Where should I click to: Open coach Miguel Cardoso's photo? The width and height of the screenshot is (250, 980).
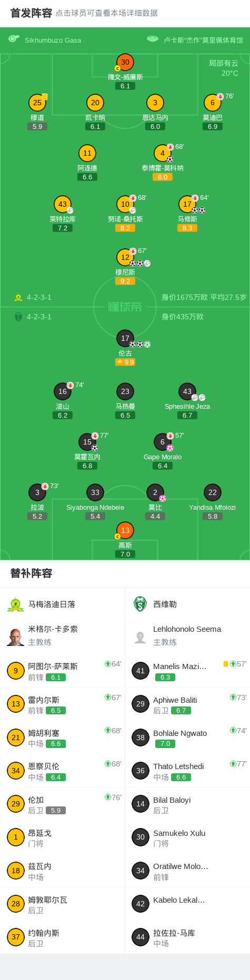[16, 636]
